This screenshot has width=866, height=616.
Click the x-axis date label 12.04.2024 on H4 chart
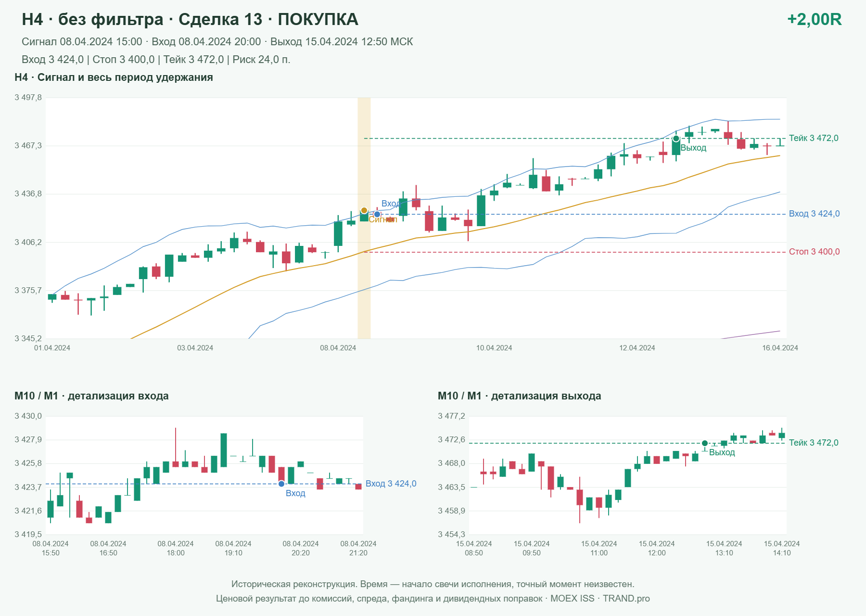point(637,348)
